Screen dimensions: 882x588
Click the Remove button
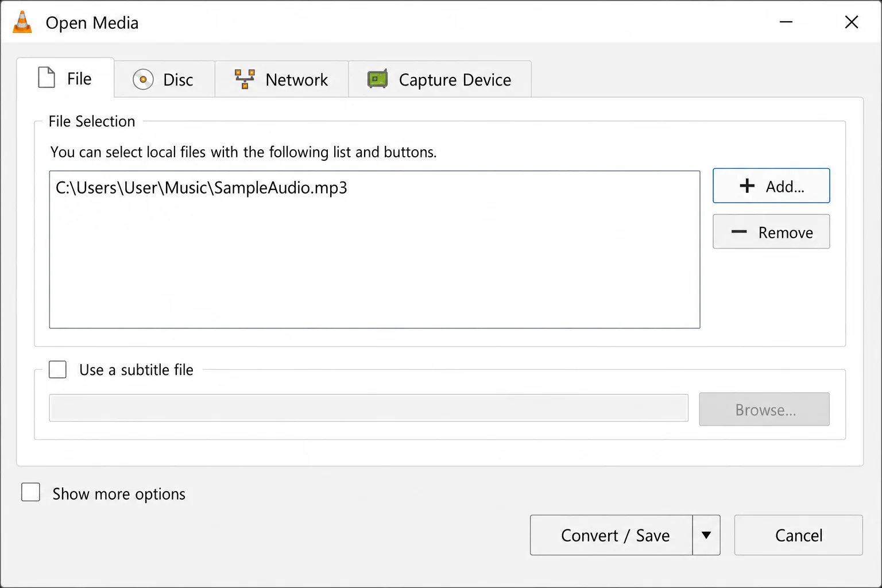771,231
